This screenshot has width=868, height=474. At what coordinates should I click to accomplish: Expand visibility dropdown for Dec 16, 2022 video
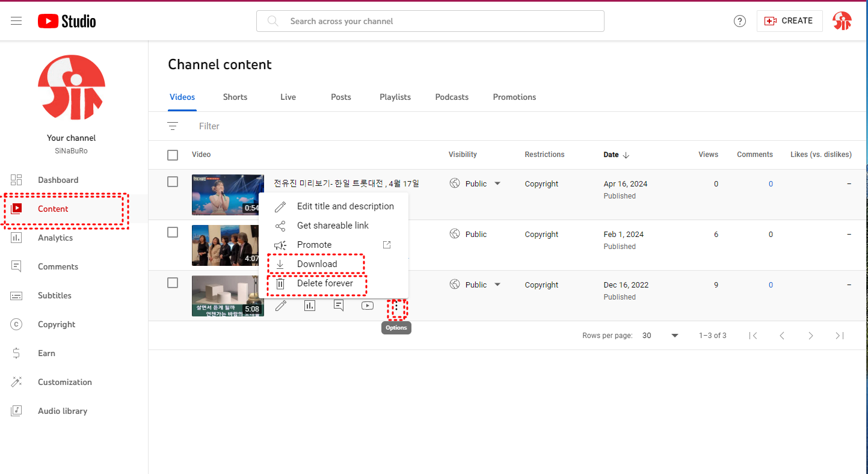point(497,285)
